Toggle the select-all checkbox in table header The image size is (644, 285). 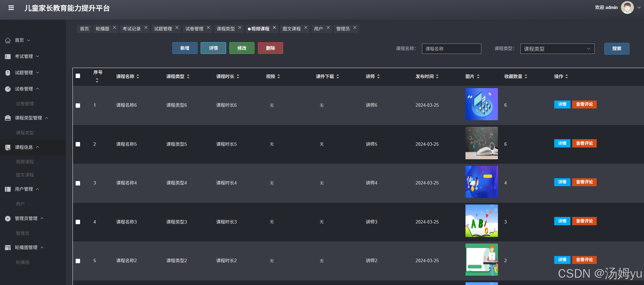tap(78, 76)
